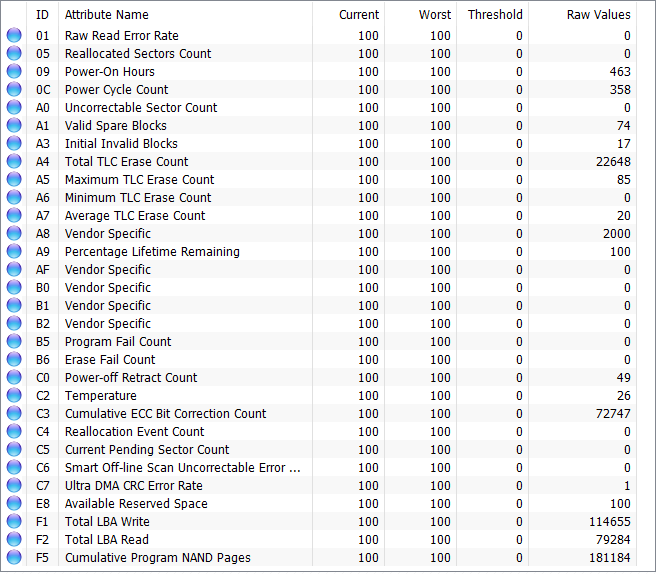Select Reallocation Event Count attribute name

click(135, 431)
